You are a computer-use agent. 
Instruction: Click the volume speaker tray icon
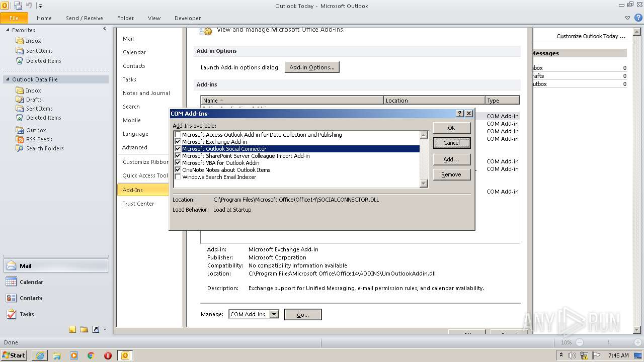coord(573,355)
